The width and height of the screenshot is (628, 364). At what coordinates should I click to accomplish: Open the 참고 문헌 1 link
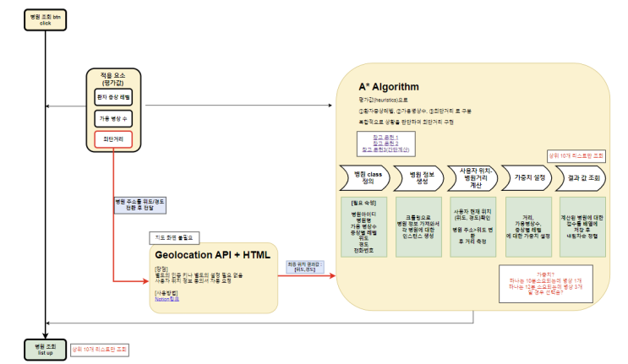[385, 137]
